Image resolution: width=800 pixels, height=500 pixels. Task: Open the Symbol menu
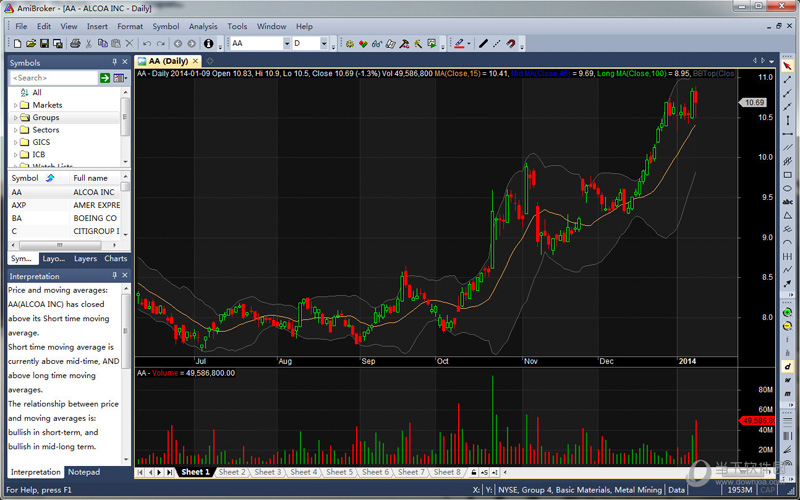tap(166, 27)
